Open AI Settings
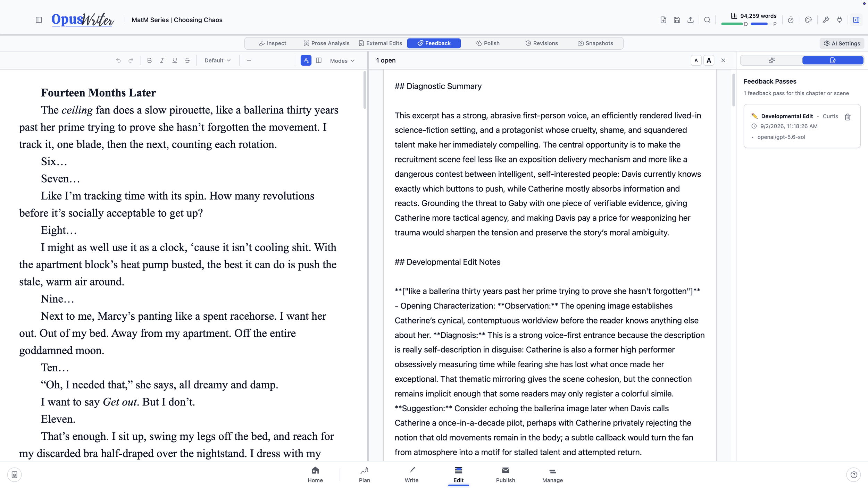The width and height of the screenshot is (868, 488). 842,43
